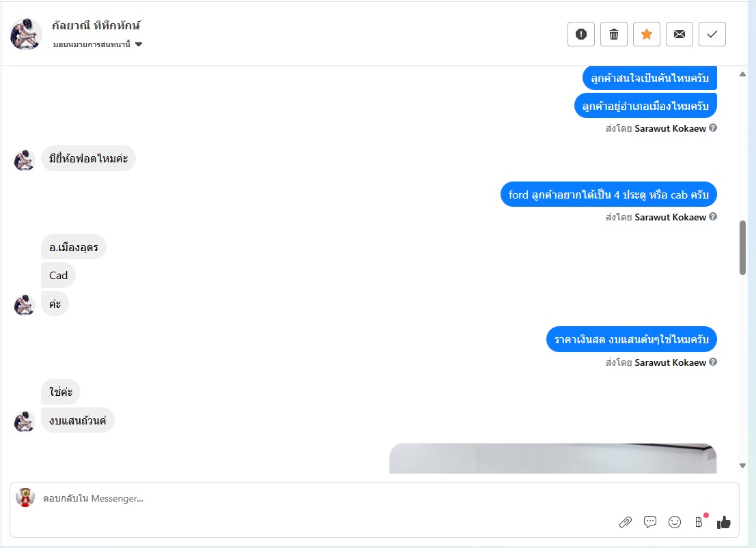The height and width of the screenshot is (548, 756).
Task: Mark conversation done with checkmark icon
Action: tap(712, 34)
